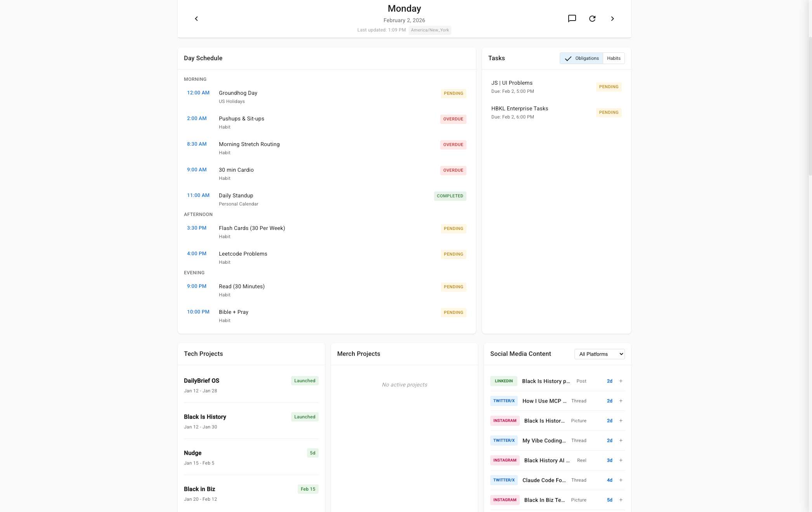Open the day comments speech bubble icon
The image size is (812, 512).
pyautogui.click(x=572, y=19)
